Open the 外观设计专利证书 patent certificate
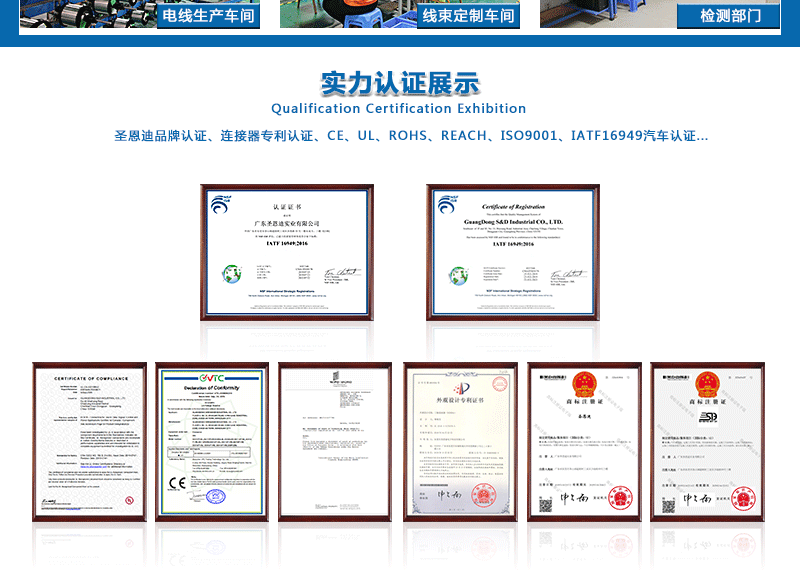Viewport: 800px width, 570px height. pos(461,441)
